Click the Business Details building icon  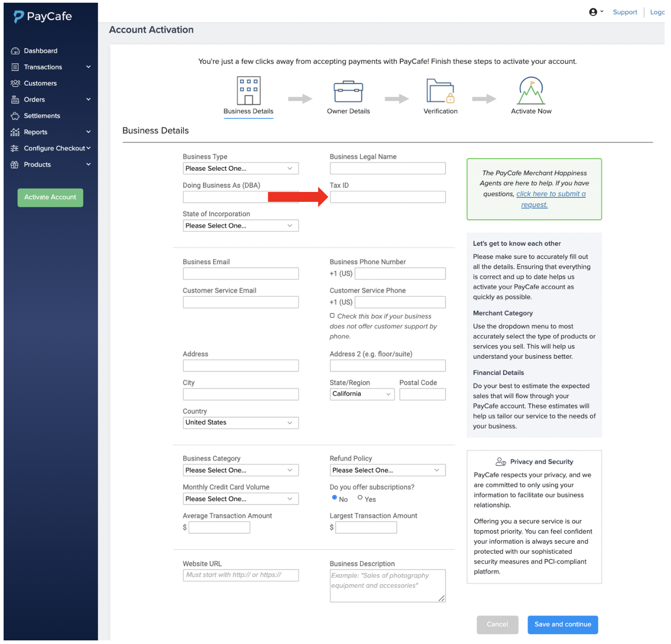coord(249,91)
